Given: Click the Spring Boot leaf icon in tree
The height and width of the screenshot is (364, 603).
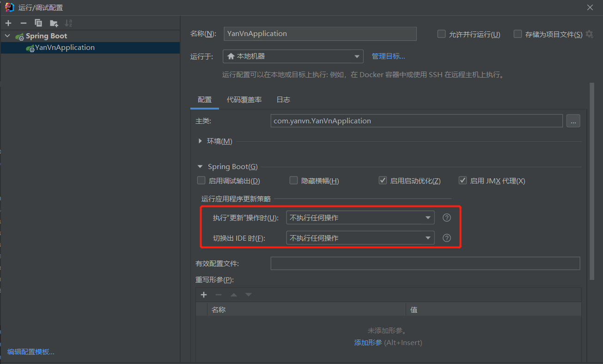Looking at the screenshot, I should tap(19, 36).
